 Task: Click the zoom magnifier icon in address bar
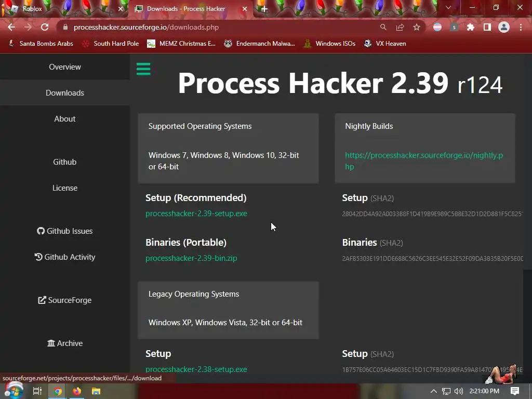coord(383,27)
